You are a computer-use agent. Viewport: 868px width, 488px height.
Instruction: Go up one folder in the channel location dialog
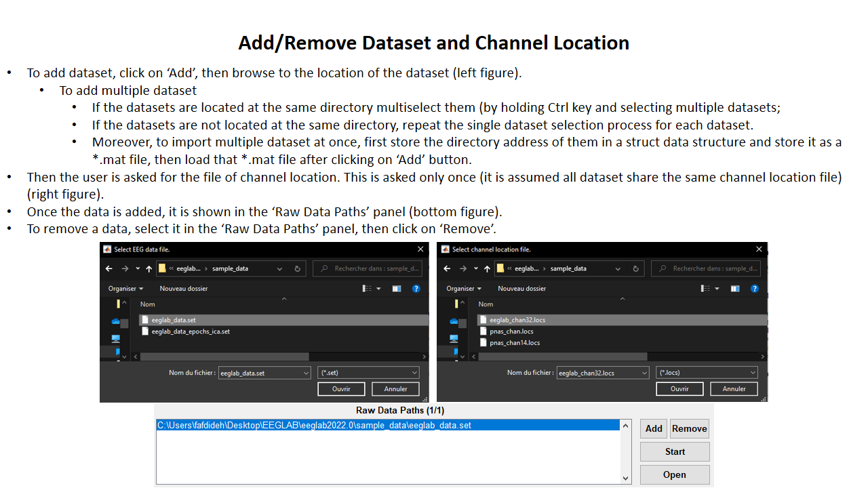[x=487, y=268]
